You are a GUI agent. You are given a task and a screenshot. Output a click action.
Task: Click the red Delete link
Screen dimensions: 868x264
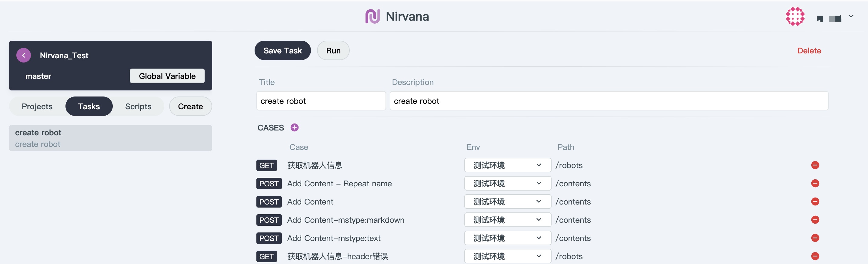point(809,51)
